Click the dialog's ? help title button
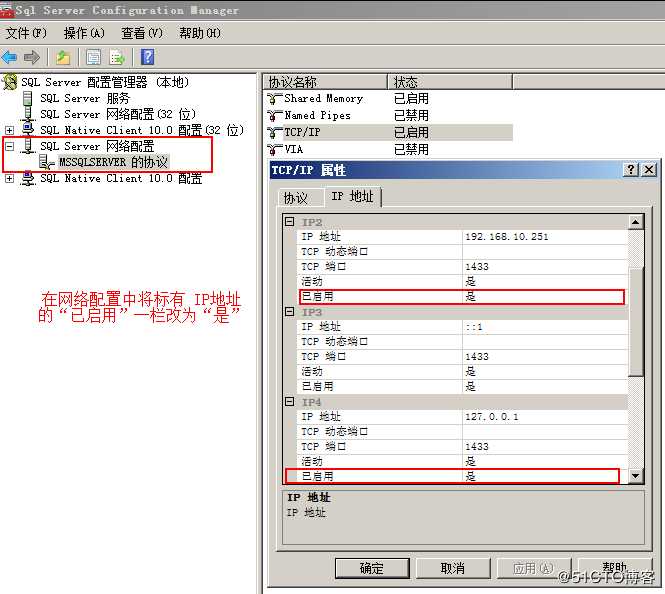Viewport: 665px width, 594px height. coord(631,170)
